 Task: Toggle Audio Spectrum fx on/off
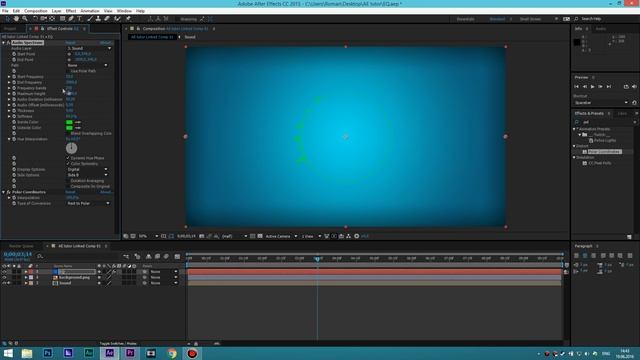pos(8,43)
